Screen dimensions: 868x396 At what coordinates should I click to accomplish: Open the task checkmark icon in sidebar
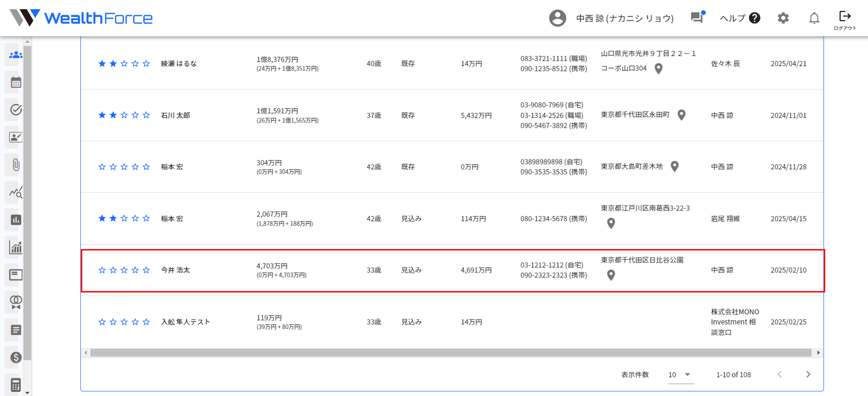click(x=16, y=110)
